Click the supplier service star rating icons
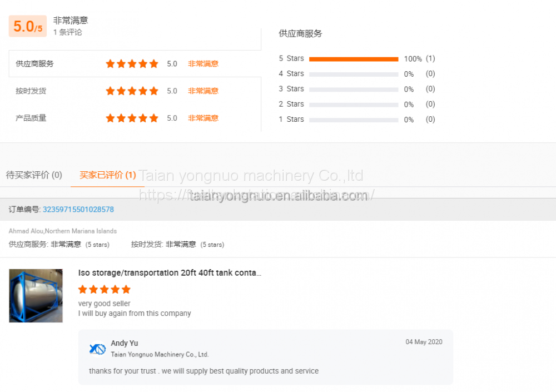The image size is (556, 392). point(132,64)
